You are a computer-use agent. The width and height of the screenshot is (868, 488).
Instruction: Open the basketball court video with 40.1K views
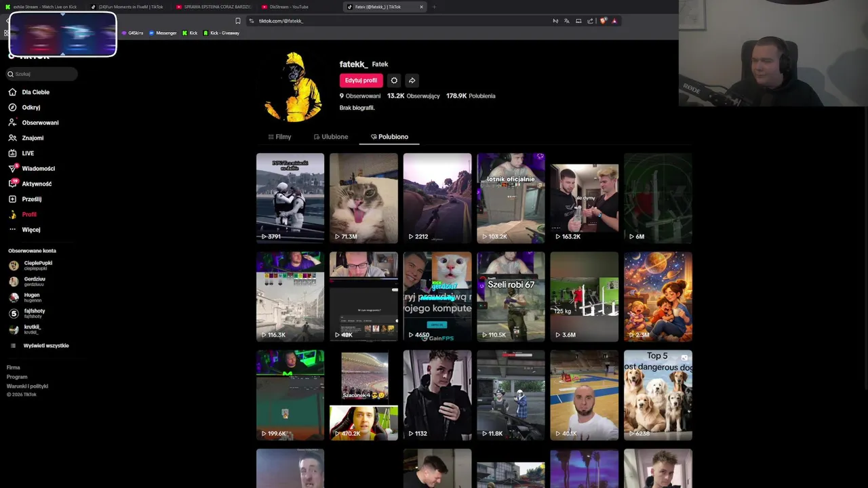tap(585, 395)
